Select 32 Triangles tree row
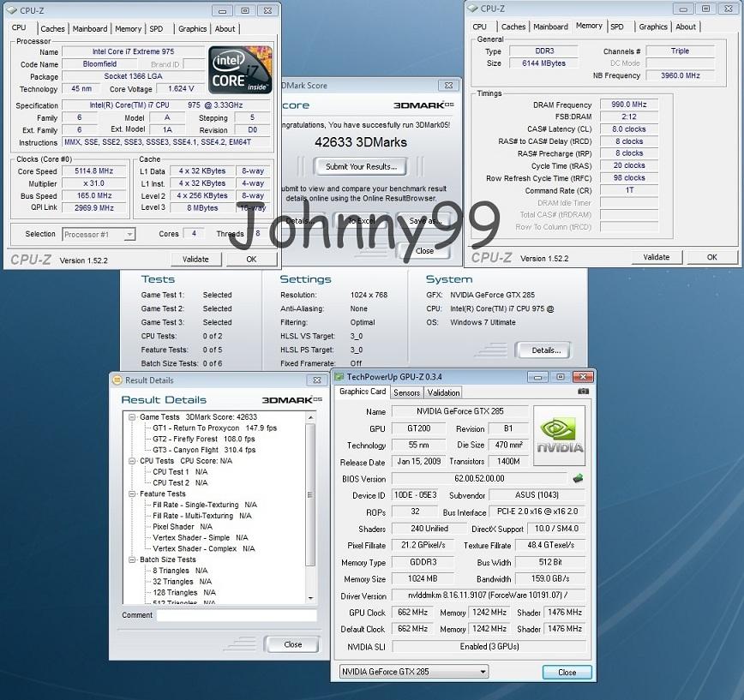Viewport: 744px width, 700px height. [x=182, y=582]
